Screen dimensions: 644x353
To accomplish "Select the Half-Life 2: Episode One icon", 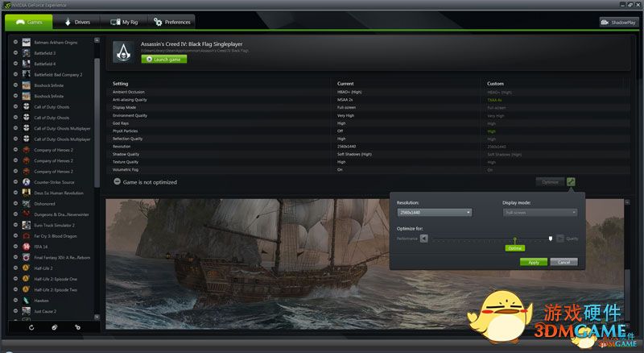I will point(27,279).
